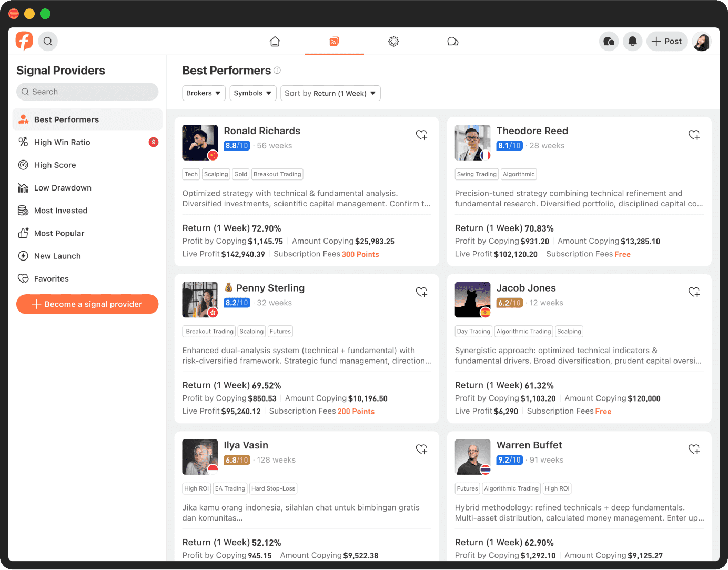This screenshot has height=570, width=728.
Task: Favorite Ronald Richards with heart icon
Action: 421,135
